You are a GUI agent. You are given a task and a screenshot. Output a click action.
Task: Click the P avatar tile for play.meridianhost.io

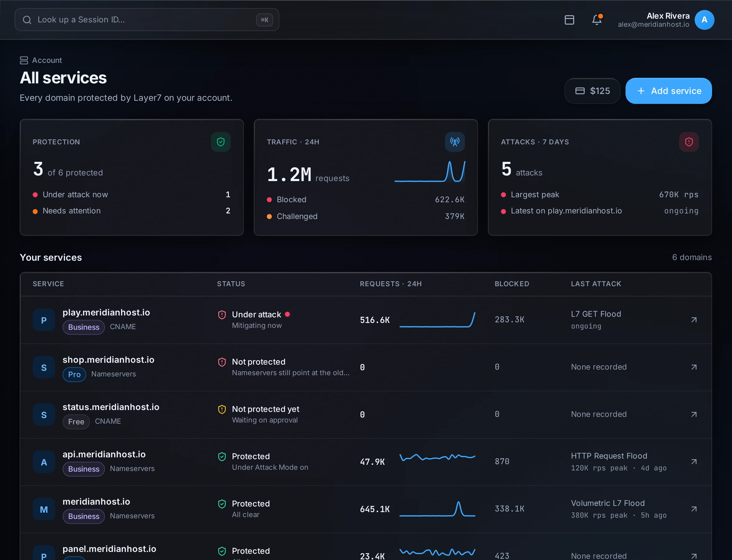(44, 320)
